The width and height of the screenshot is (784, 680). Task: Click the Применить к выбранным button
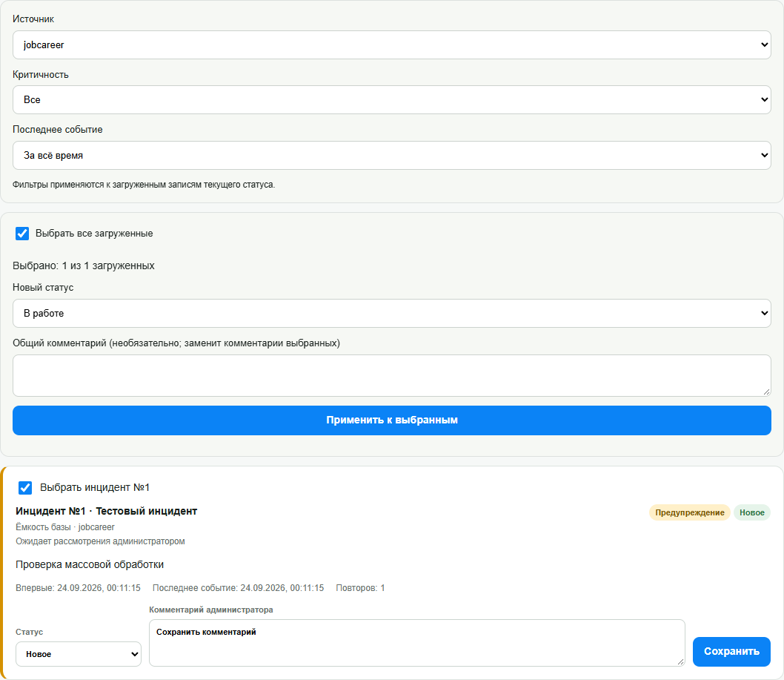pyautogui.click(x=391, y=420)
